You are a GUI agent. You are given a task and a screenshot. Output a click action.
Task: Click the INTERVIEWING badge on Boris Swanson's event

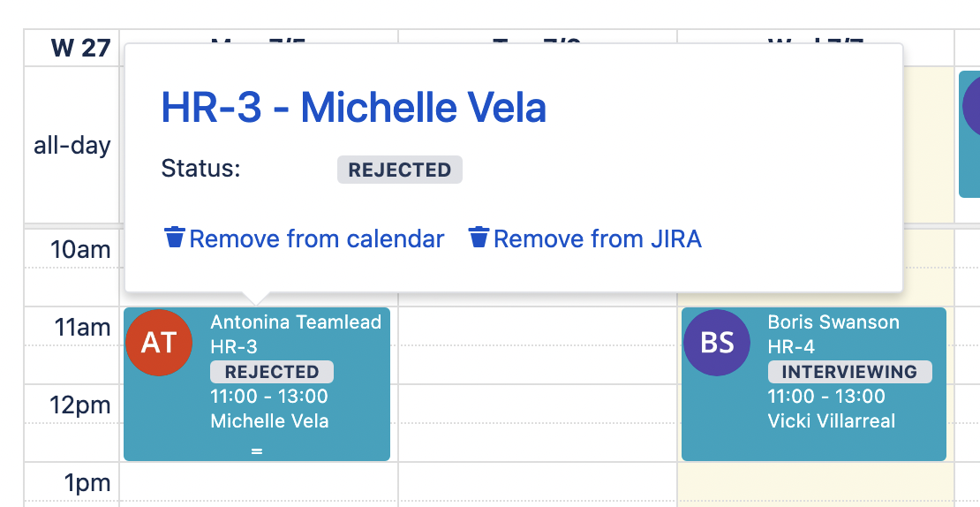pyautogui.click(x=849, y=372)
